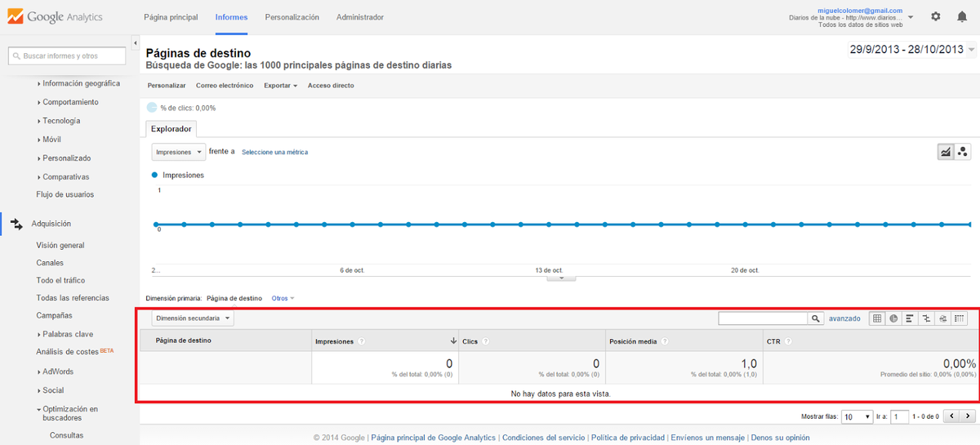Open the date range selector
Image resolution: width=980 pixels, height=445 pixels.
pyautogui.click(x=911, y=50)
